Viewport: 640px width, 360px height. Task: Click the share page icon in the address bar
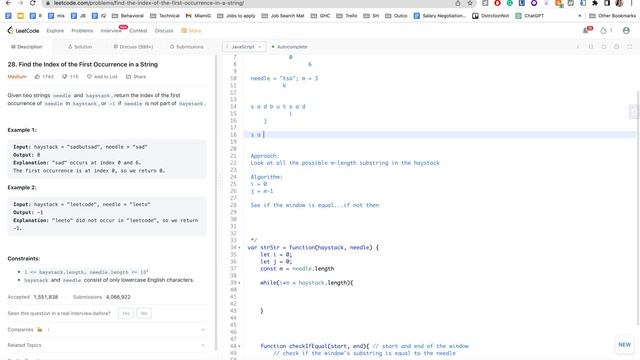click(458, 3)
